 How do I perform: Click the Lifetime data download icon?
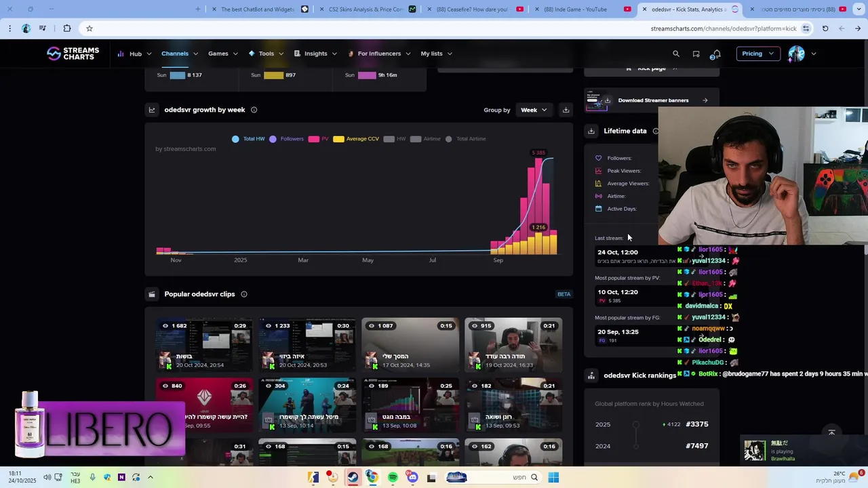click(591, 131)
